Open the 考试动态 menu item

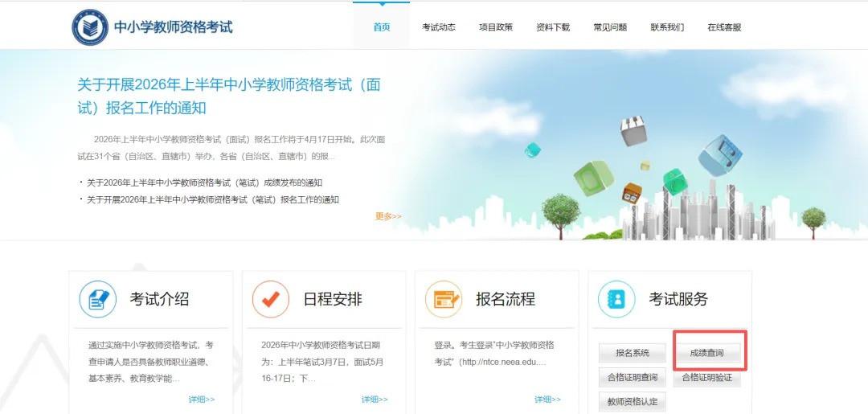point(439,27)
